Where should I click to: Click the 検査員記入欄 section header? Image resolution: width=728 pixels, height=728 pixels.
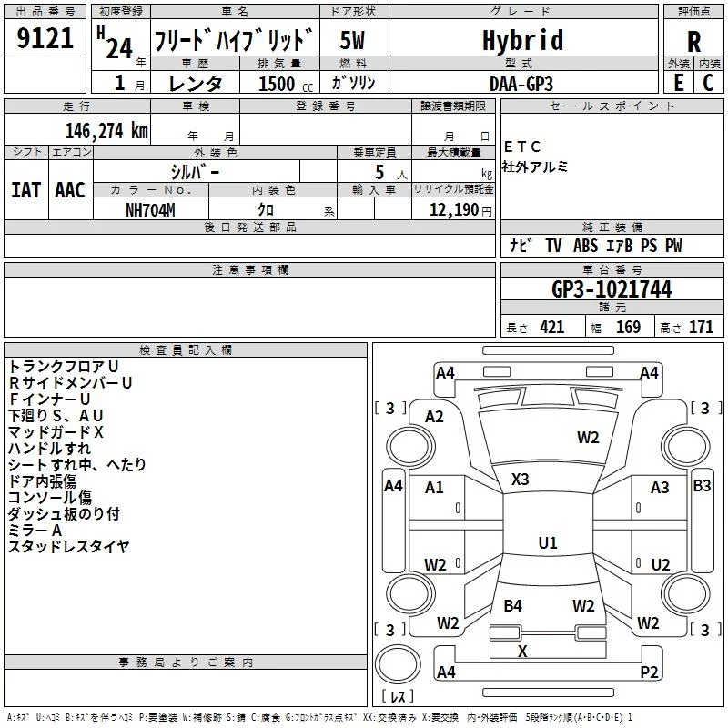click(x=186, y=350)
